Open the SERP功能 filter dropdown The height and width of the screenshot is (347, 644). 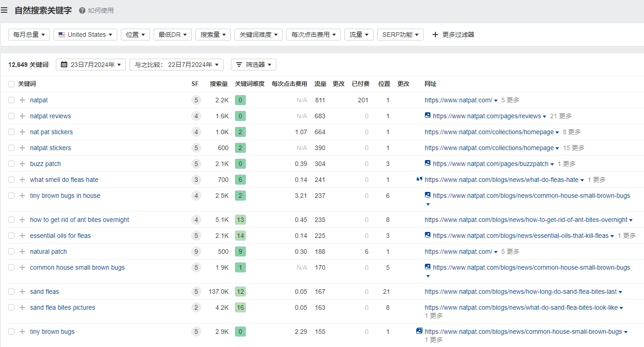400,35
